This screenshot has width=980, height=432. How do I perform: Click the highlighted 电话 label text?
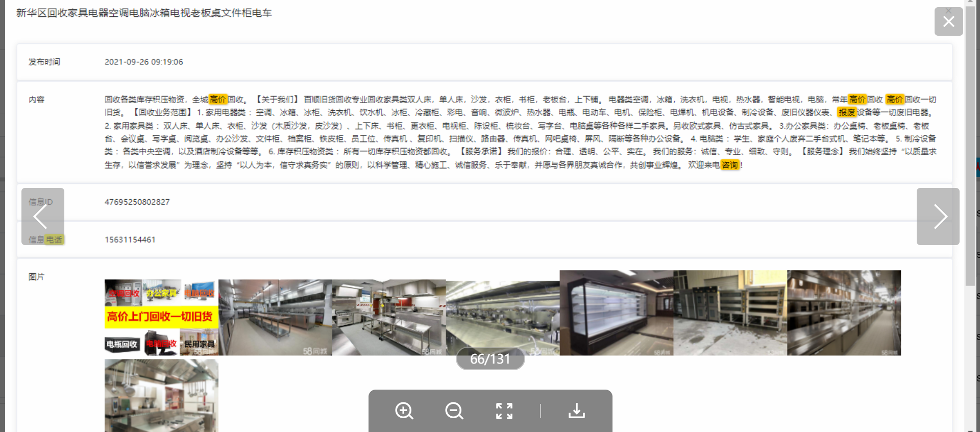pos(54,239)
